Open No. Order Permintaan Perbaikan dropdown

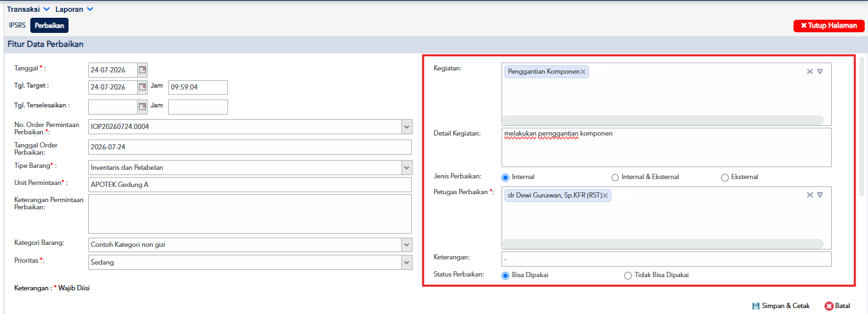(x=406, y=126)
